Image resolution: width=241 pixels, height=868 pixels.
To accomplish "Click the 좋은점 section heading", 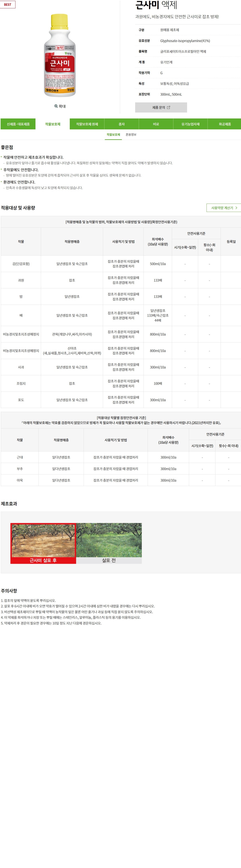I will coord(7,147).
